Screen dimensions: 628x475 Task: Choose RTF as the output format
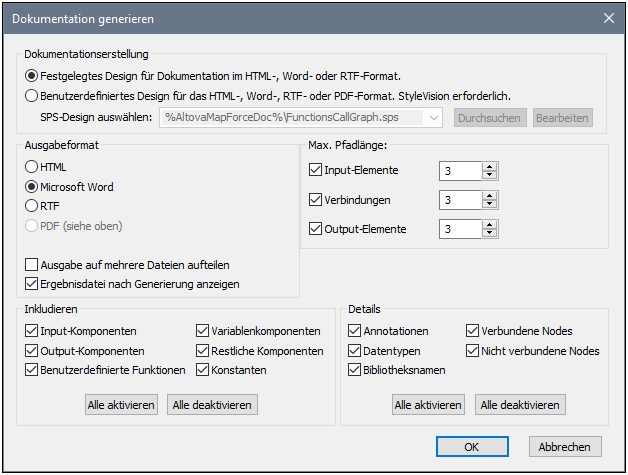click(x=33, y=205)
